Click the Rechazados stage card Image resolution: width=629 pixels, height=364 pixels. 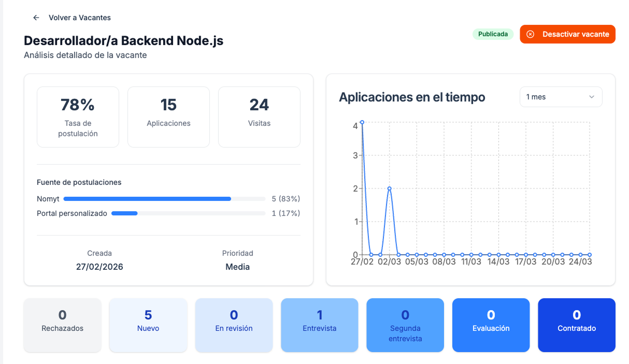(x=62, y=325)
